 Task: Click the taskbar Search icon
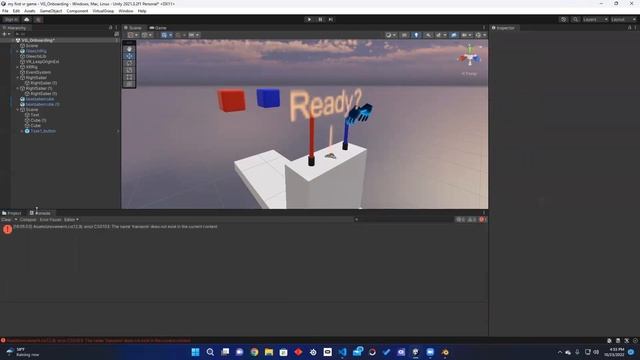click(x=210, y=352)
